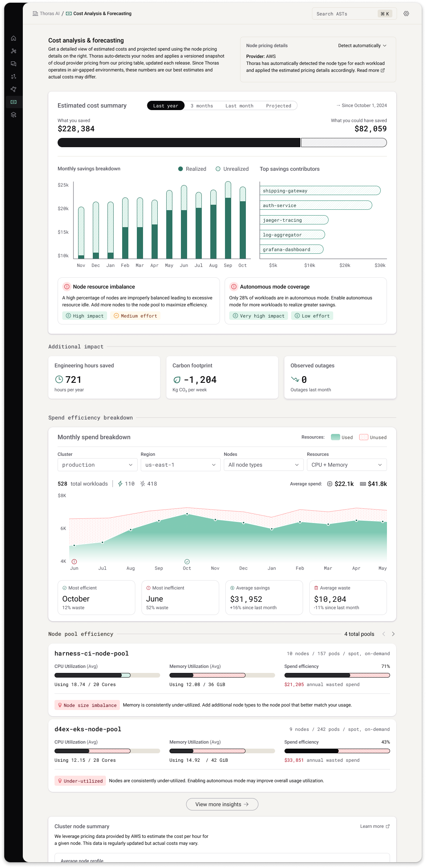Click the Most efficient October card
The image size is (426, 868).
pos(96,597)
